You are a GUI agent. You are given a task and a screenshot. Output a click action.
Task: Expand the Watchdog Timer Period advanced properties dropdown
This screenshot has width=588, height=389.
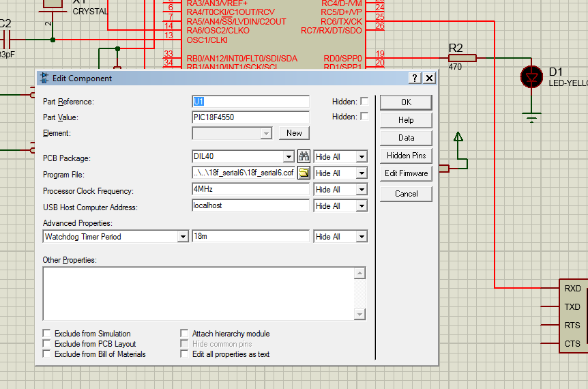pos(183,236)
